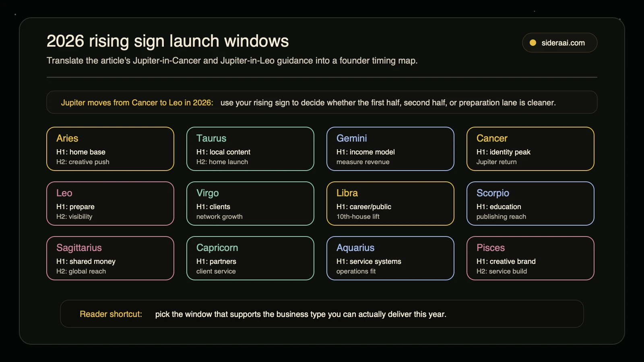Select the Sagittarius card heading

click(79, 248)
